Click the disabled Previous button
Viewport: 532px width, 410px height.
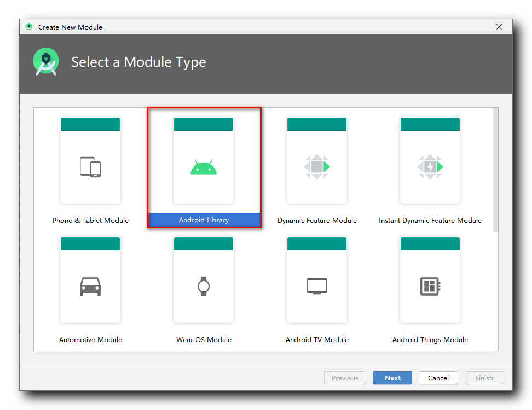click(345, 378)
